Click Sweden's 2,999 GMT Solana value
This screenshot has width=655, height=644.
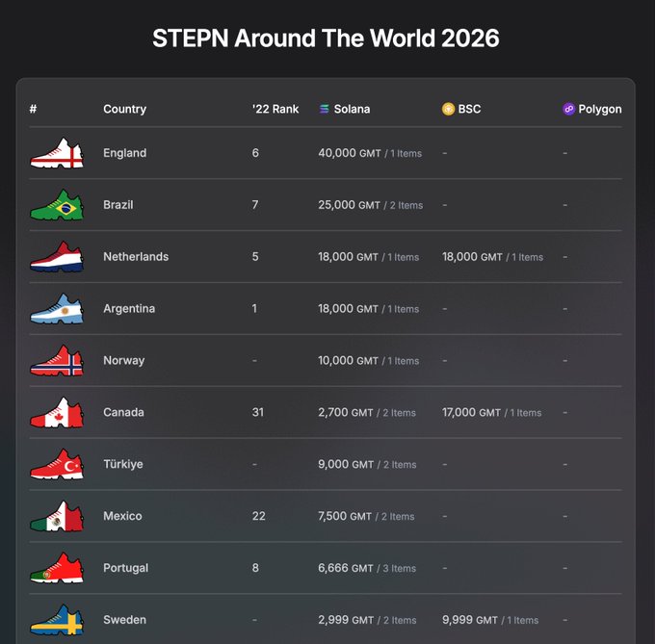(346, 620)
